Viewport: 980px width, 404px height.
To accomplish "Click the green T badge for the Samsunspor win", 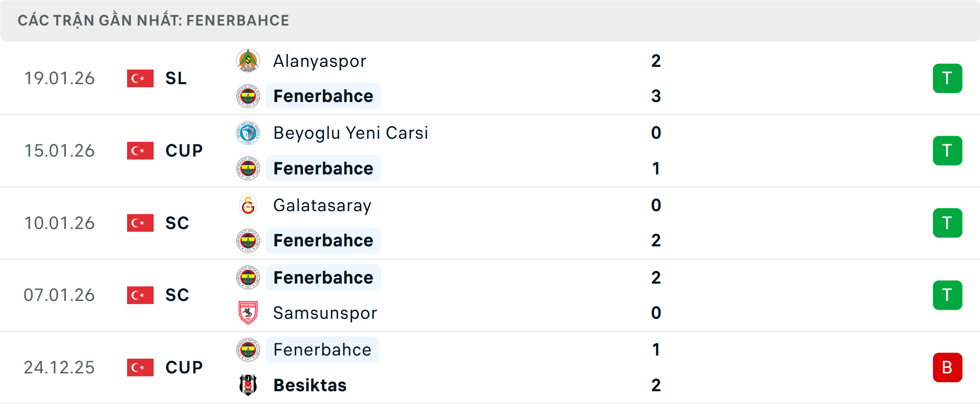I will tap(947, 295).
